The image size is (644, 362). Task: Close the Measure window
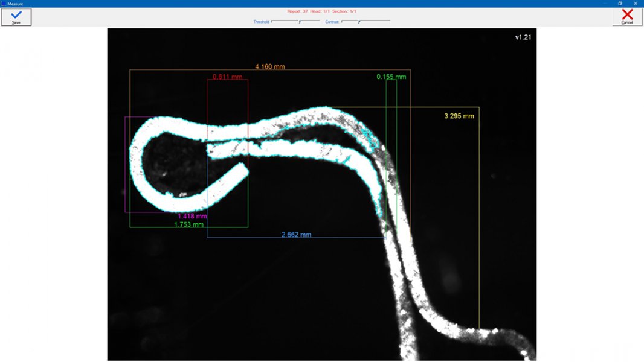point(636,3)
